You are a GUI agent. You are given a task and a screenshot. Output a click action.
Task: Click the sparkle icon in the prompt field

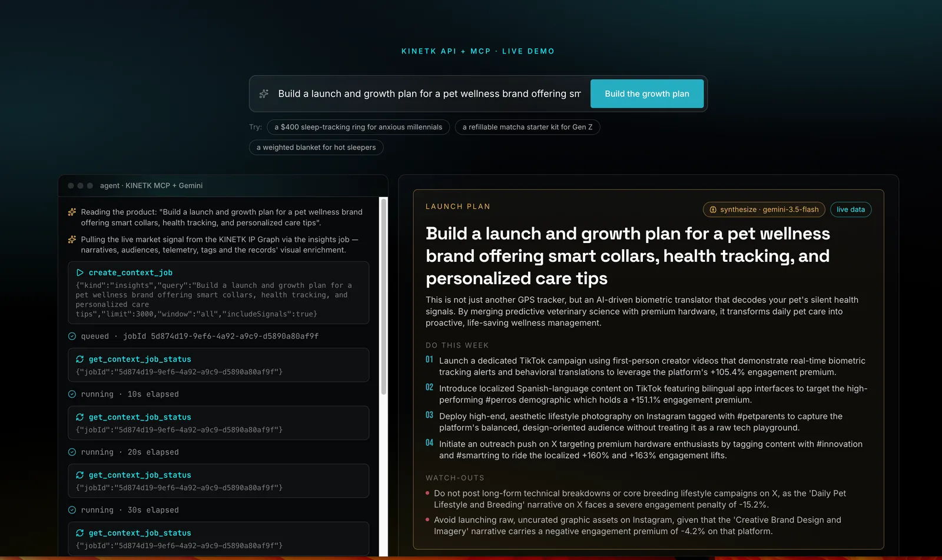(264, 94)
